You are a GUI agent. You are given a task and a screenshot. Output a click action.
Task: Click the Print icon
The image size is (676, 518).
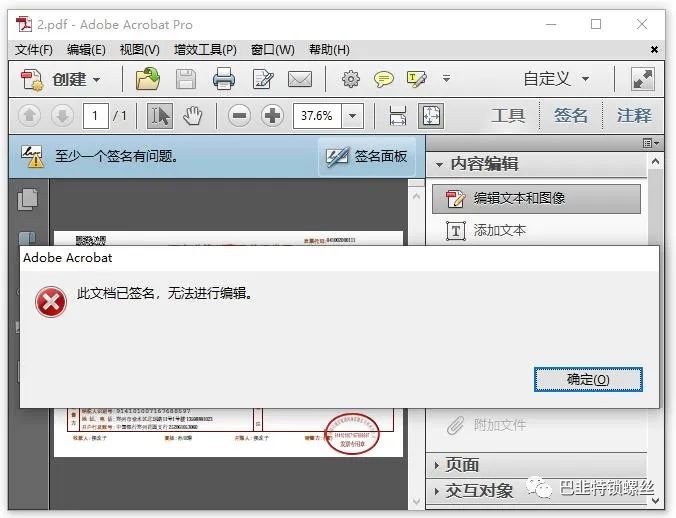[x=224, y=79]
